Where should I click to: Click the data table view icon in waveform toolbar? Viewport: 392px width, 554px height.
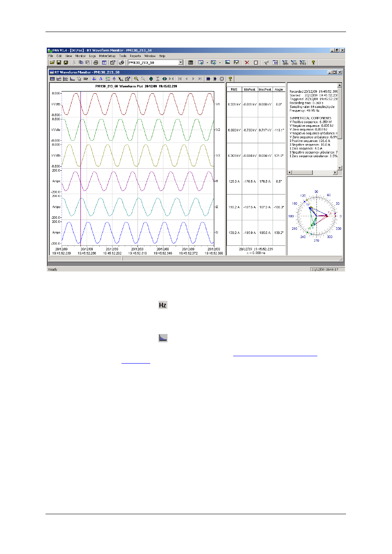[52, 79]
